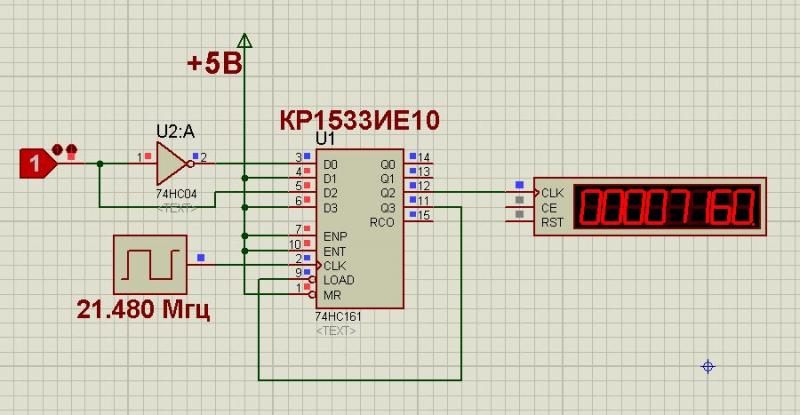
Task: Click the +5V power terminal arrow
Action: pyautogui.click(x=244, y=39)
